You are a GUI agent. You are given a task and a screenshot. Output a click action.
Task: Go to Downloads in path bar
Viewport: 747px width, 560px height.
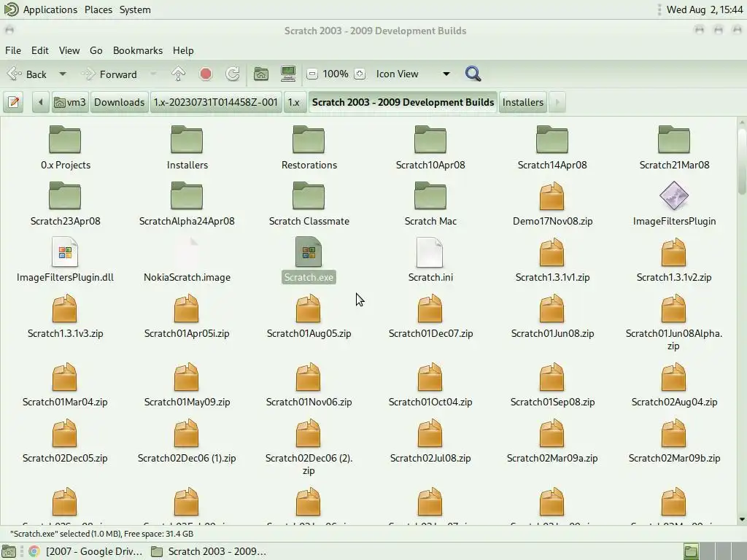pyautogui.click(x=119, y=102)
